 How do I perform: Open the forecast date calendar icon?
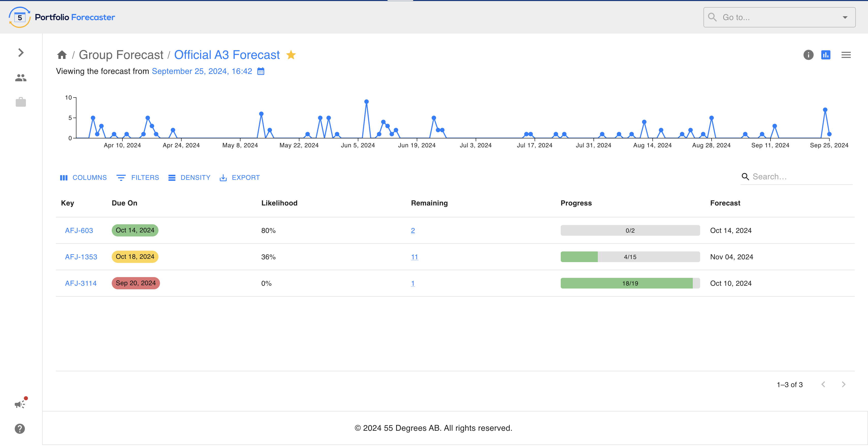(261, 71)
